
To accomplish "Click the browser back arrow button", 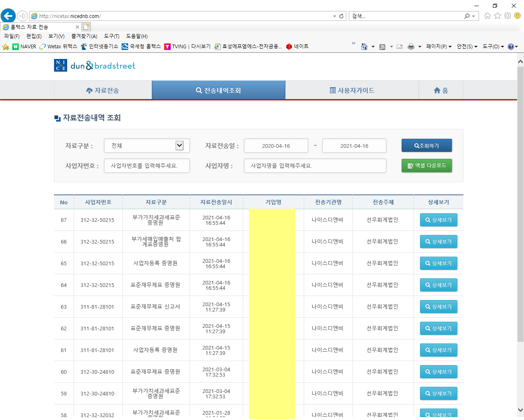I will (8, 16).
